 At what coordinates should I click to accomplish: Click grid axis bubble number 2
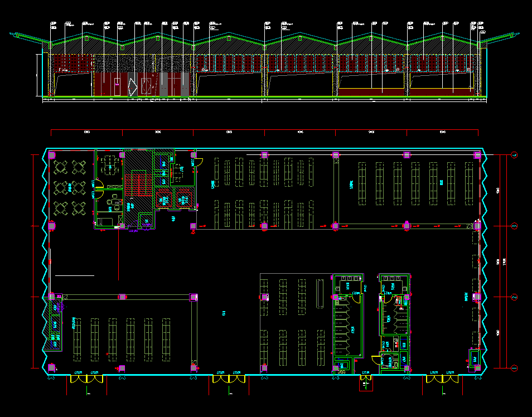click(515, 297)
